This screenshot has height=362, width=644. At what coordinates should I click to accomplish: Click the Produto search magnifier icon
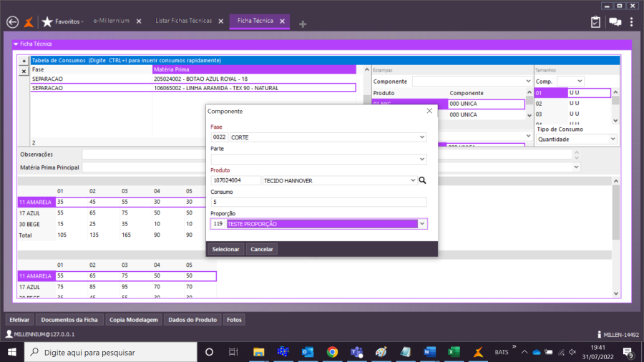(x=422, y=181)
